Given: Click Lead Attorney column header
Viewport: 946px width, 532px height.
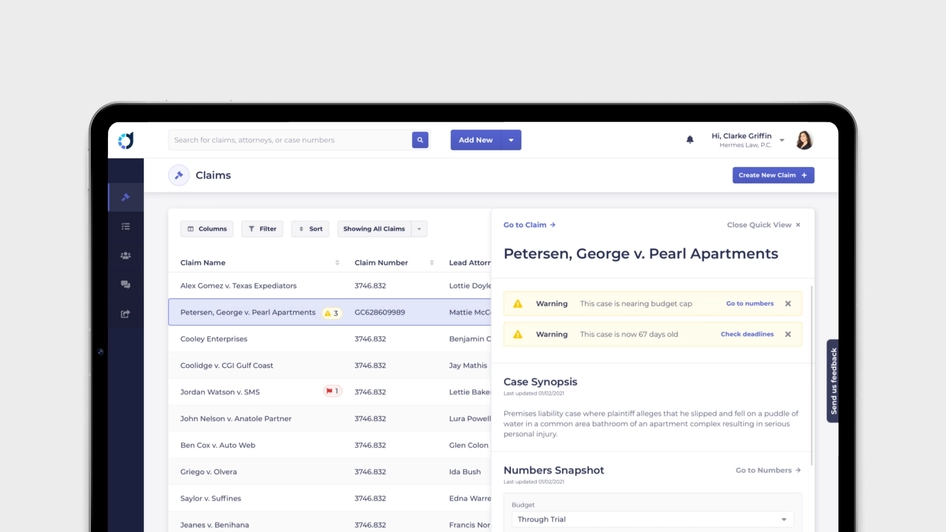Looking at the screenshot, I should coord(469,262).
